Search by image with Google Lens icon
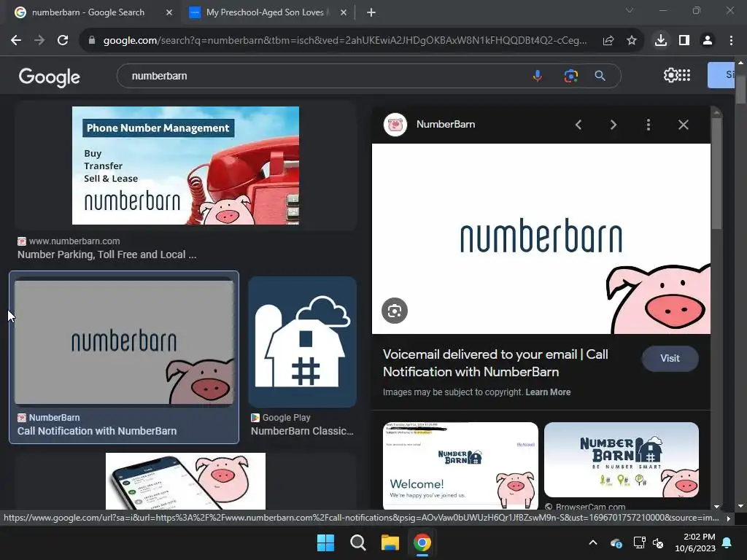Image resolution: width=747 pixels, height=560 pixels. pos(570,76)
